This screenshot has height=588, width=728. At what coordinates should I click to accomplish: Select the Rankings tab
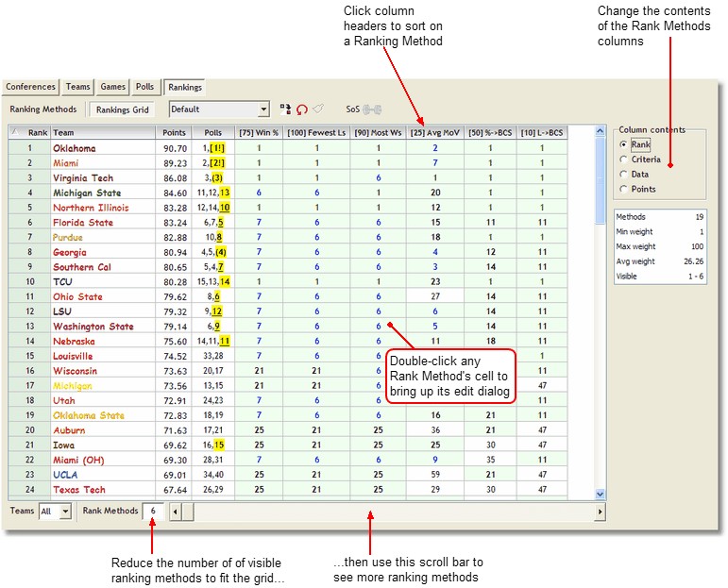(185, 87)
